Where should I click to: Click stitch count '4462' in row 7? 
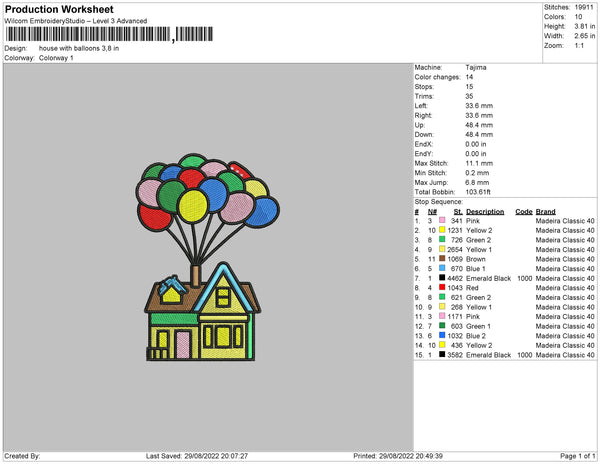(x=455, y=278)
